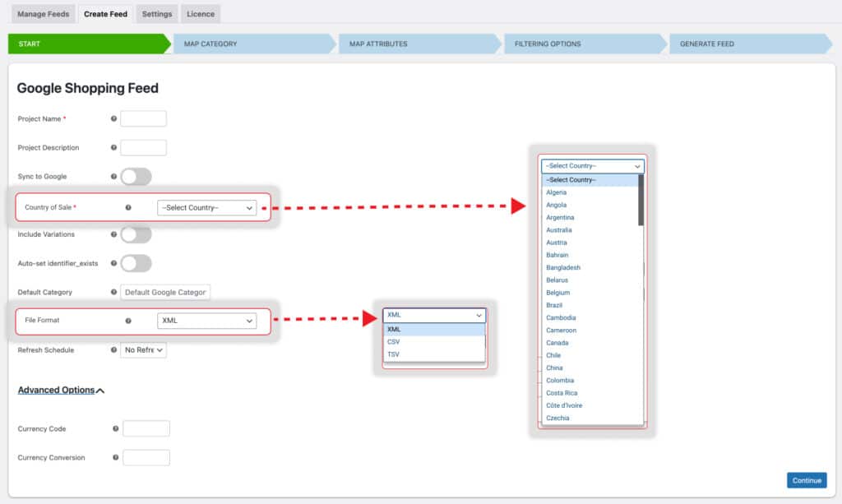Turn on the Include Variations switch

[x=136, y=235]
